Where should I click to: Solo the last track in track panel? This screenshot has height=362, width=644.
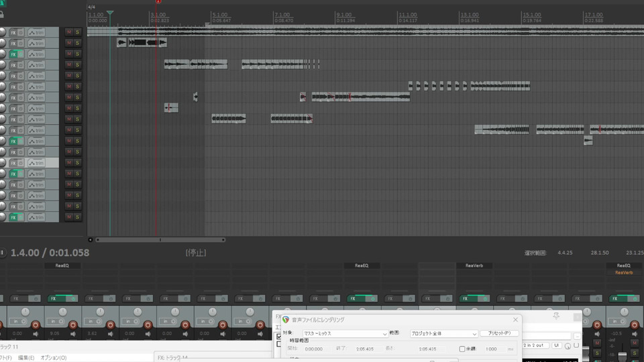(77, 217)
